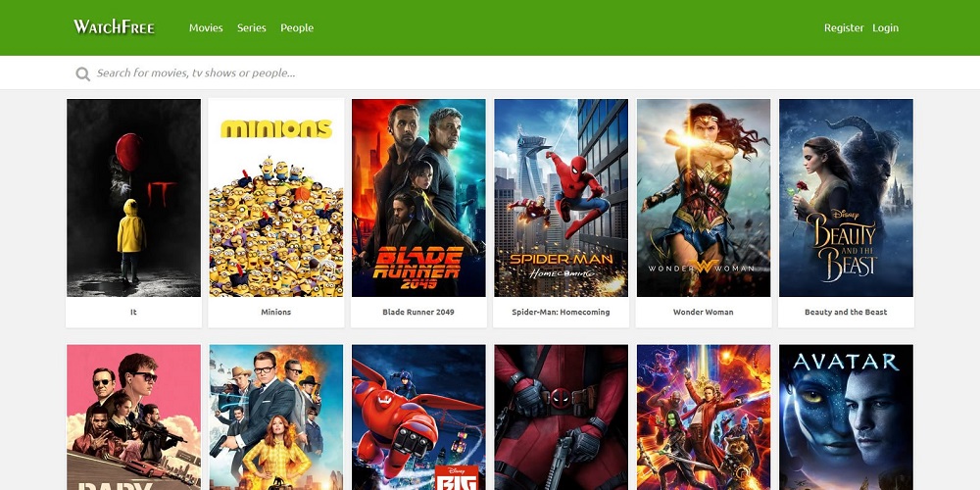The image size is (980, 490).
Task: Open the Beauty and the Beast poster
Action: [847, 198]
